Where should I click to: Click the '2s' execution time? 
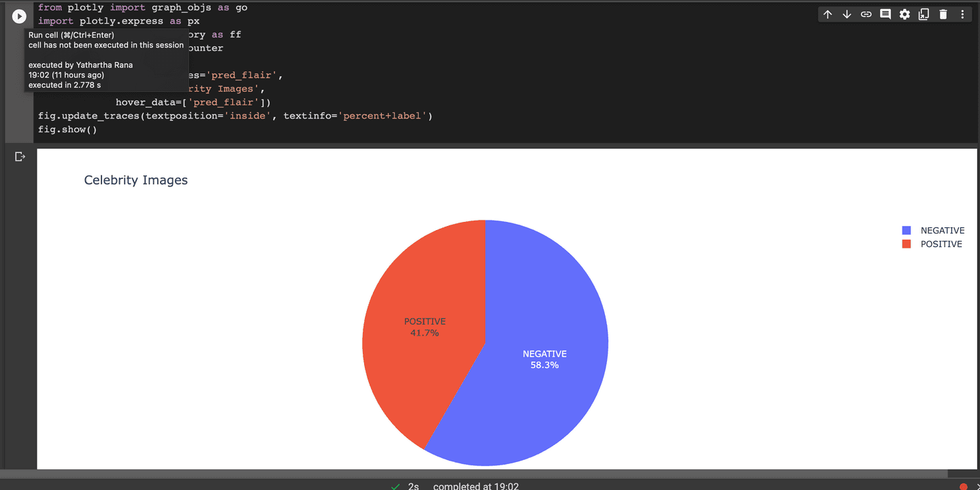pyautogui.click(x=414, y=487)
